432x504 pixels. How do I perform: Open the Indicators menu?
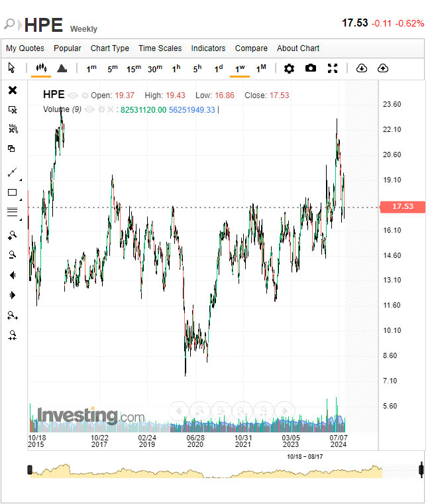pos(208,48)
